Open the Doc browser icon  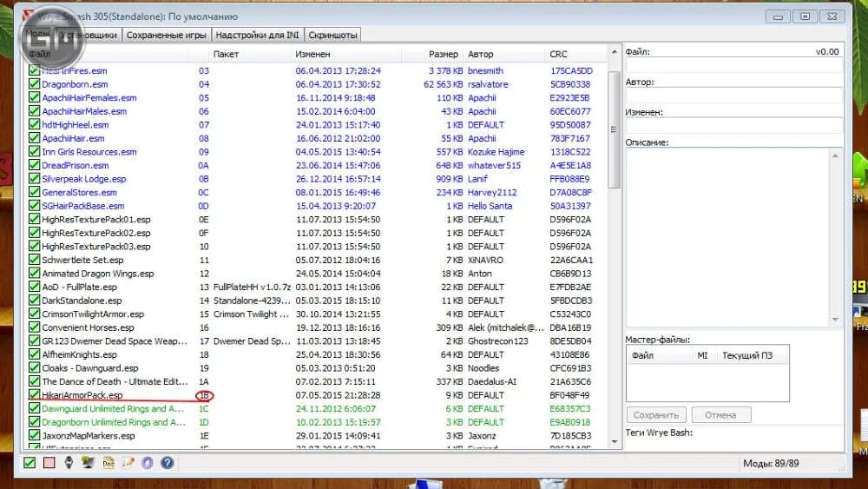pyautogui.click(x=108, y=462)
